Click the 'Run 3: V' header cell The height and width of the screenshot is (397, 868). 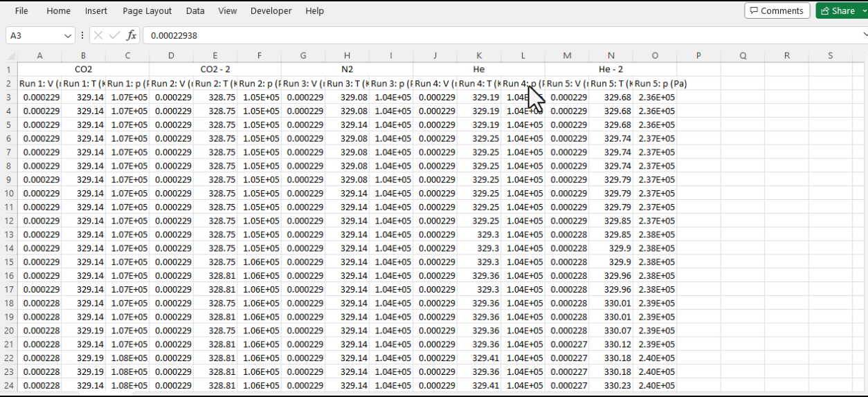point(303,83)
